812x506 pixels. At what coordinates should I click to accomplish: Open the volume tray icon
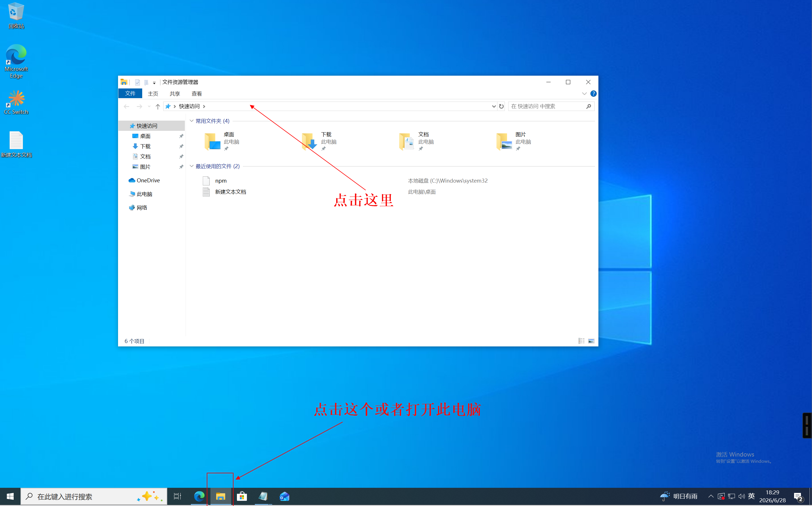pyautogui.click(x=742, y=497)
